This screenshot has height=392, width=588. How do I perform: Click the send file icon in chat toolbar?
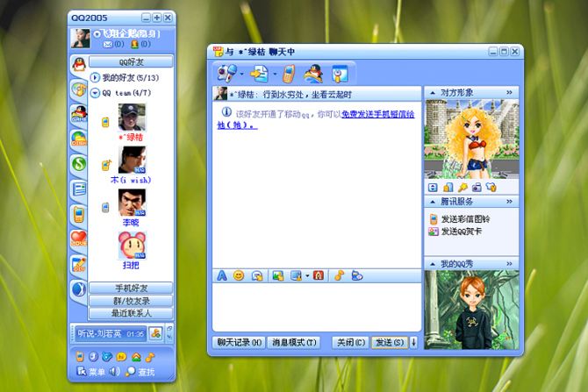point(260,74)
